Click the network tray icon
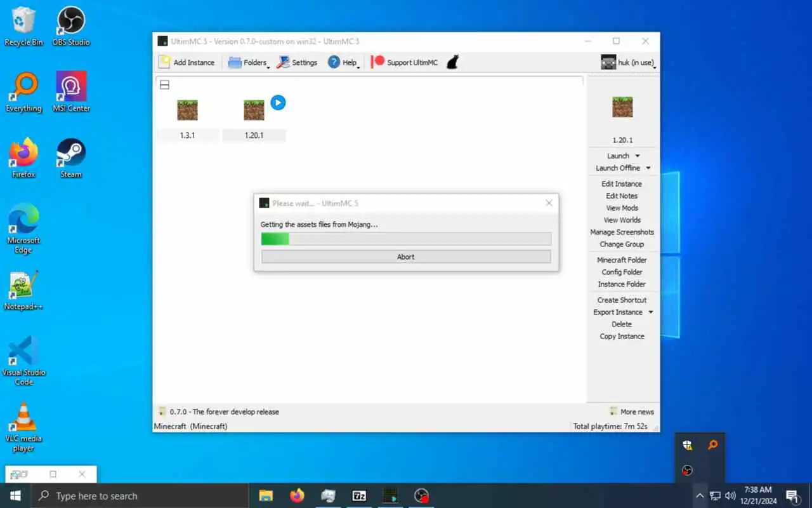The width and height of the screenshot is (812, 508). (715, 496)
